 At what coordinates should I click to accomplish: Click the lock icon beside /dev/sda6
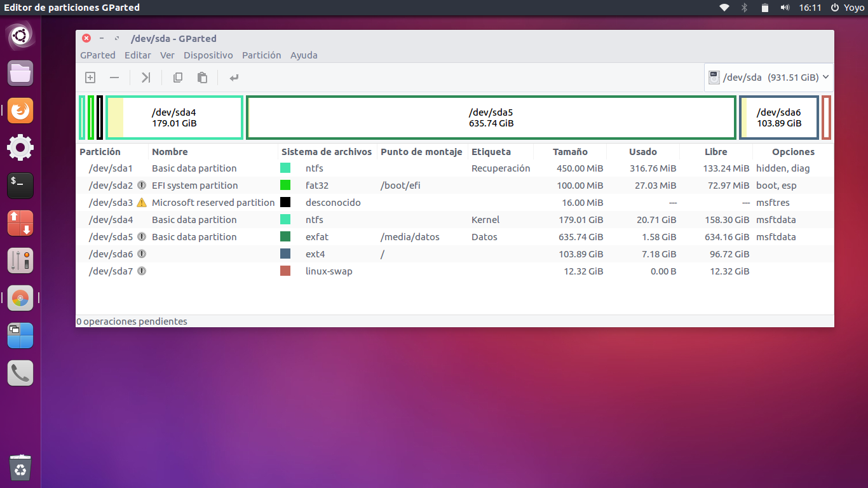[140, 254]
